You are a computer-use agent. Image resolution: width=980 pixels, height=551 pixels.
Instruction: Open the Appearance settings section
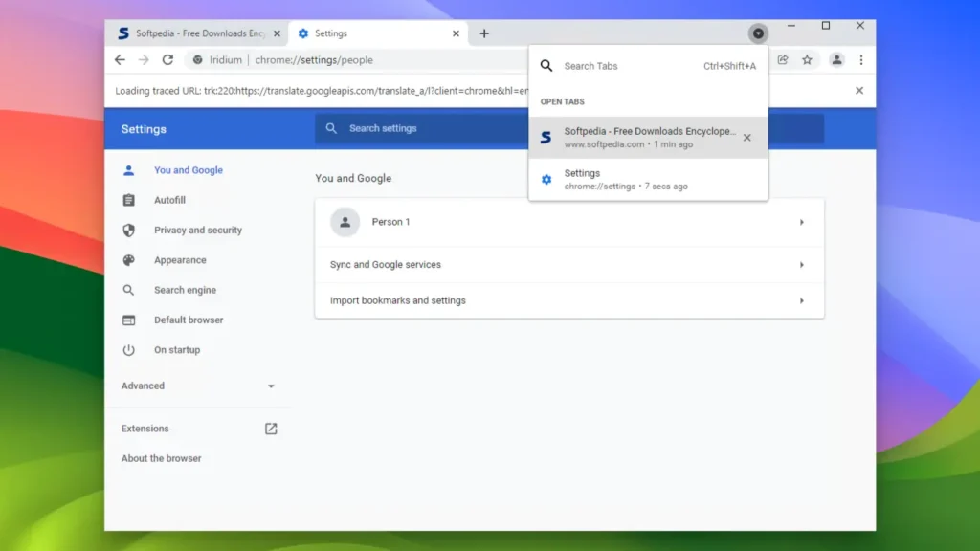click(182, 259)
